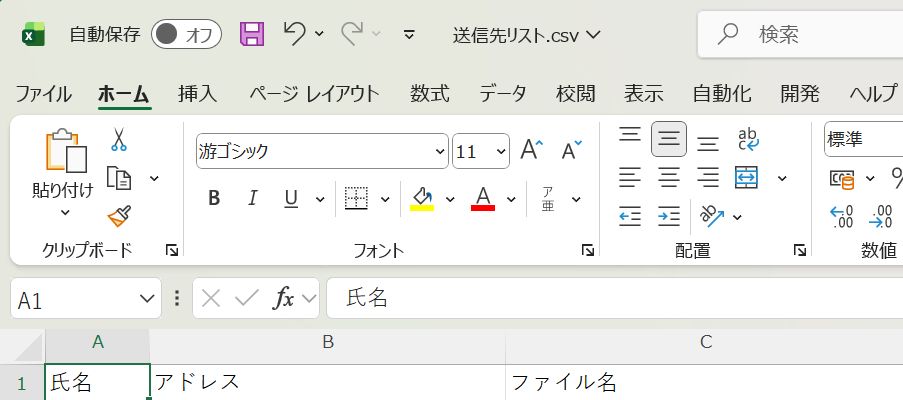Click the Insert Function fx icon
Viewport: 903px width, 400px height.
[x=284, y=298]
